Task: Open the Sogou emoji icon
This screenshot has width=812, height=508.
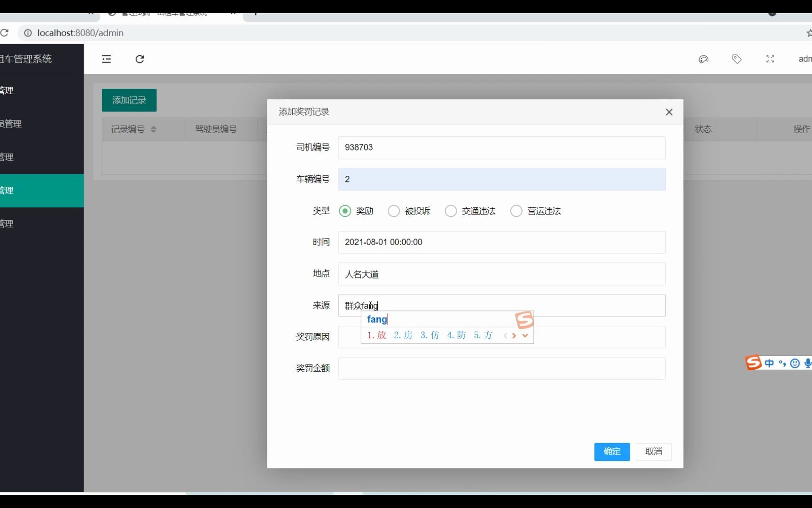Action: coord(795,363)
